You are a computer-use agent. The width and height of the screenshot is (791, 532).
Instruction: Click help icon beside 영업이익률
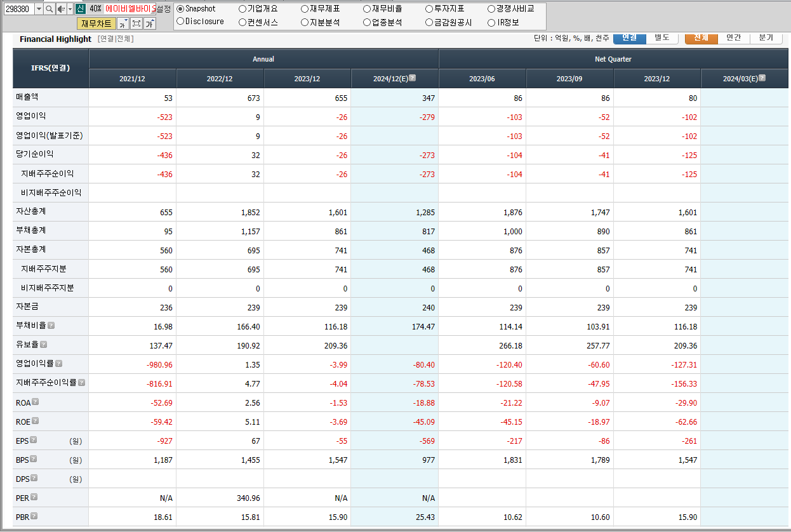pyautogui.click(x=58, y=364)
